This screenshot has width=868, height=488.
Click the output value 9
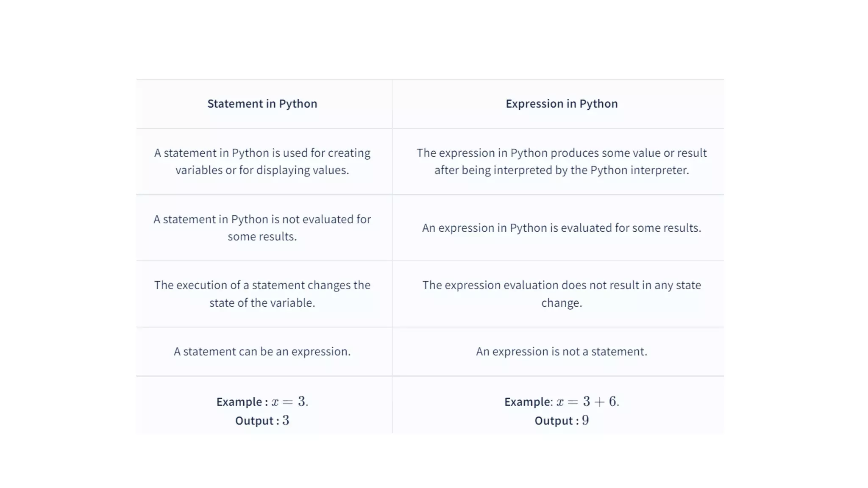(585, 420)
